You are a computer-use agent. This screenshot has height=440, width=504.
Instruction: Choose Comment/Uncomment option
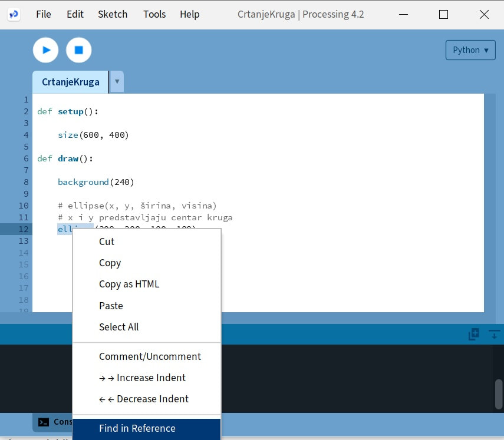(x=147, y=356)
